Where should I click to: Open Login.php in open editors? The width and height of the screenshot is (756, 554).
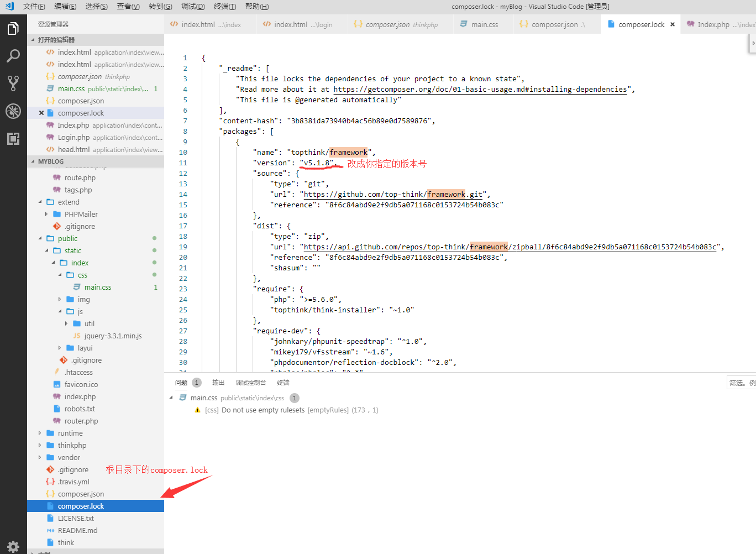click(96, 137)
